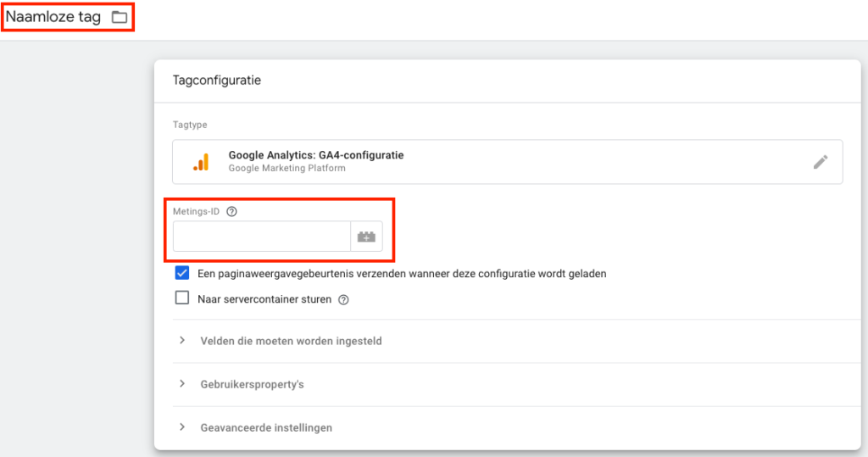Uncheck the paginaweergavegebeurtenis verzenden checkbox
868x457 pixels.
coord(182,273)
